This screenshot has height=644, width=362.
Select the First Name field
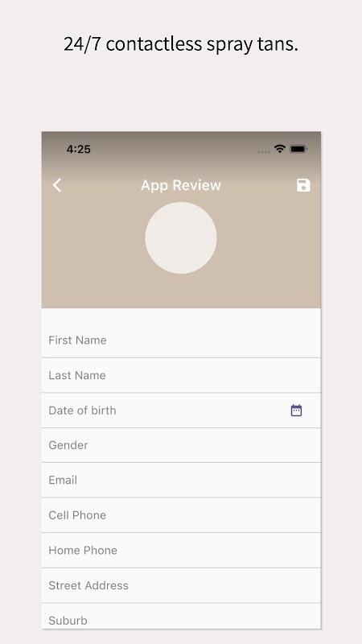coord(181,340)
